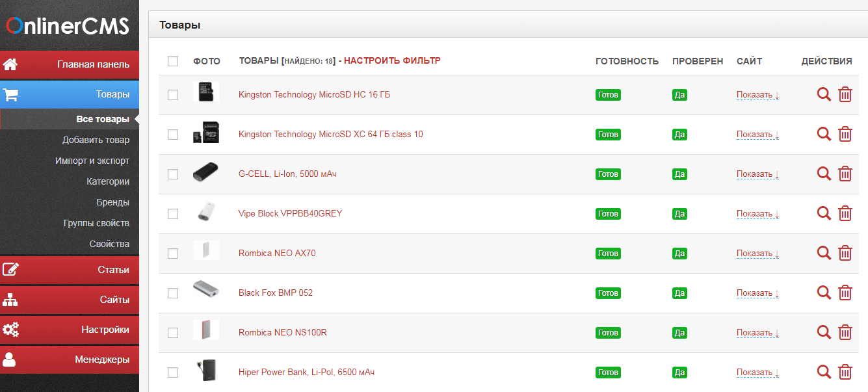Click the shopping cart sidebar icon
This screenshot has width=868, height=392.
click(10, 94)
